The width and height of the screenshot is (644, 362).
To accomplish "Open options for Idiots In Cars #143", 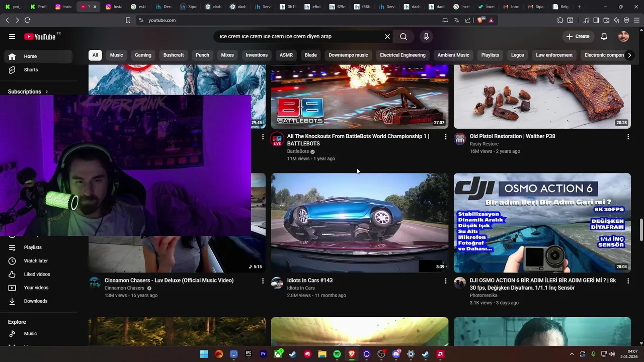I will [x=445, y=281].
